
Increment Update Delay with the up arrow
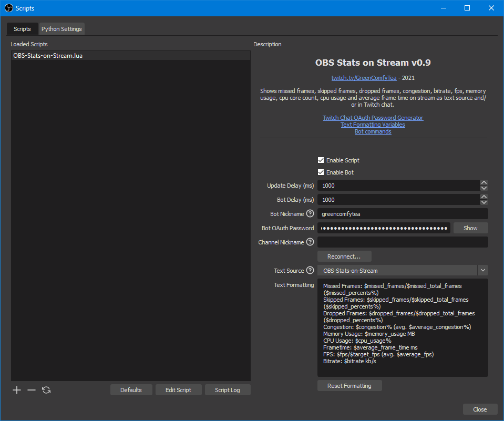(x=484, y=182)
